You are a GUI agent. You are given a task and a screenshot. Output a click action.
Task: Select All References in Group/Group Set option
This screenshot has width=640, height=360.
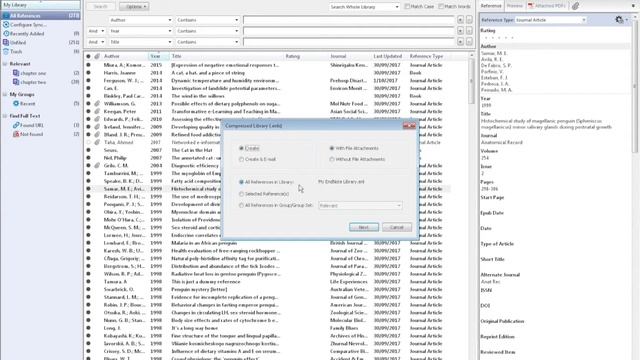pyautogui.click(x=241, y=205)
